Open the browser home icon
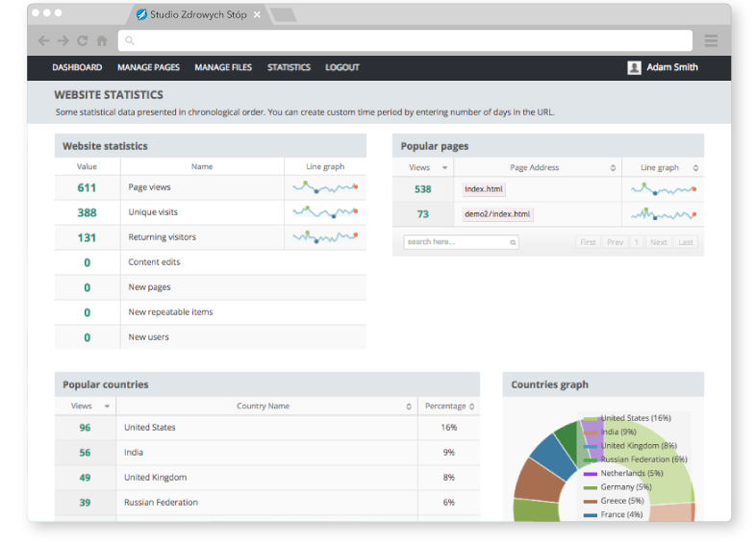The image size is (756, 544). pyautogui.click(x=102, y=41)
